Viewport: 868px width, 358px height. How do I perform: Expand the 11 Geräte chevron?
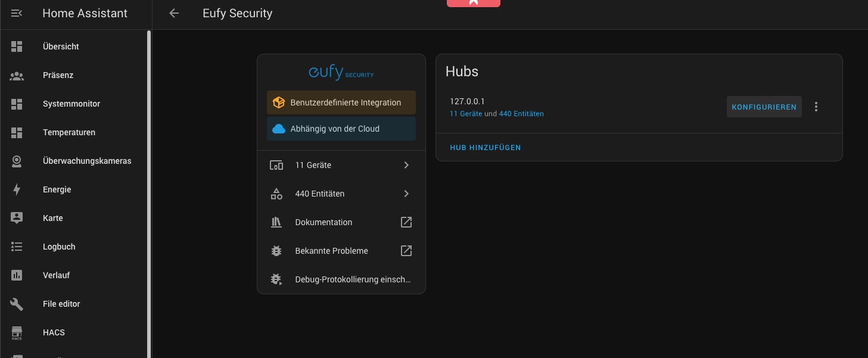(406, 165)
